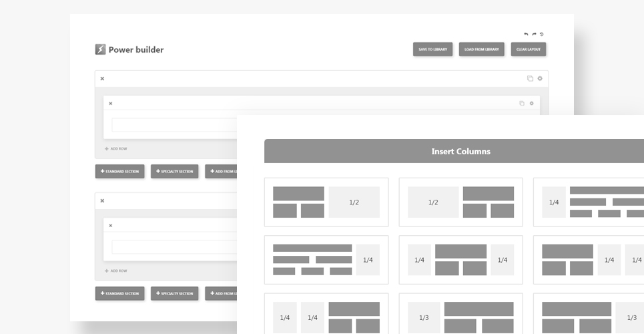Click Add Row in the second section
The width and height of the screenshot is (644, 334).
(115, 271)
